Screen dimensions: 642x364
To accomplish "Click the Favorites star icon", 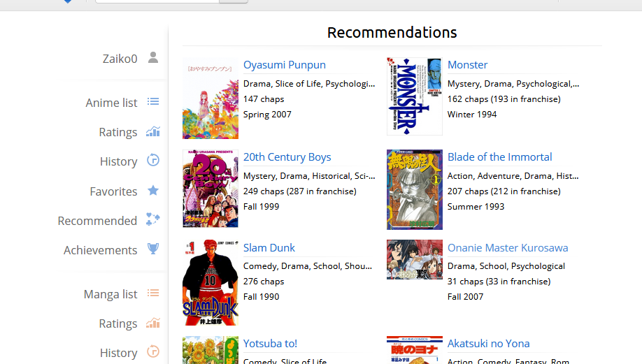I will [153, 190].
